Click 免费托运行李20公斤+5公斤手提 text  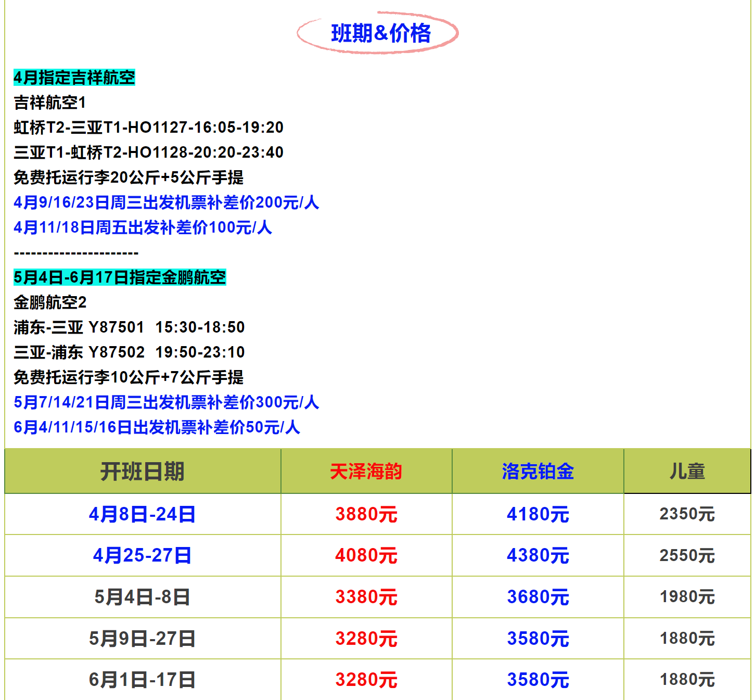click(129, 177)
